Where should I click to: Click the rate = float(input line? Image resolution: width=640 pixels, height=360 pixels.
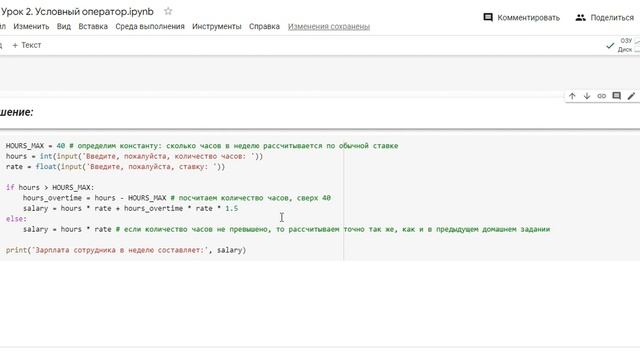(116, 167)
